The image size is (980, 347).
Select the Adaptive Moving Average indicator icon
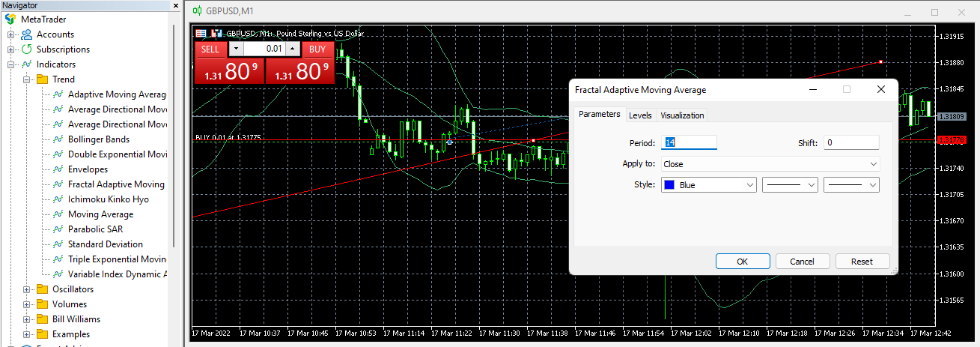point(58,94)
